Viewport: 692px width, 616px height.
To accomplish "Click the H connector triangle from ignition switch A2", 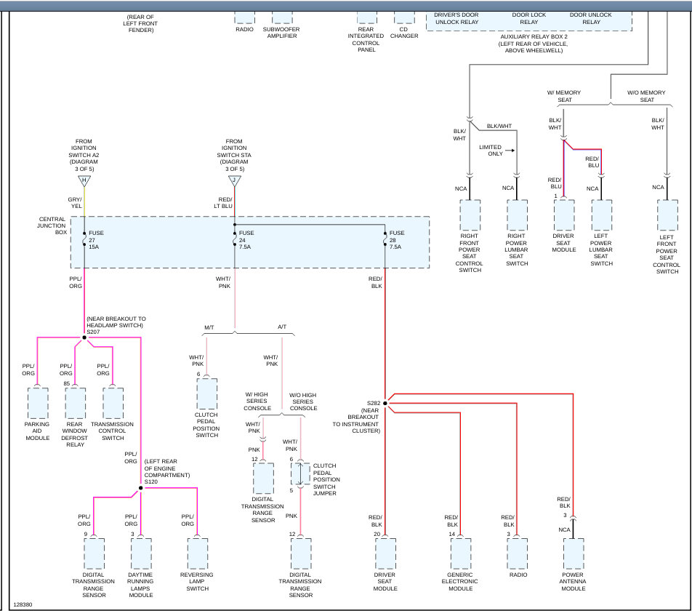I will [84, 180].
